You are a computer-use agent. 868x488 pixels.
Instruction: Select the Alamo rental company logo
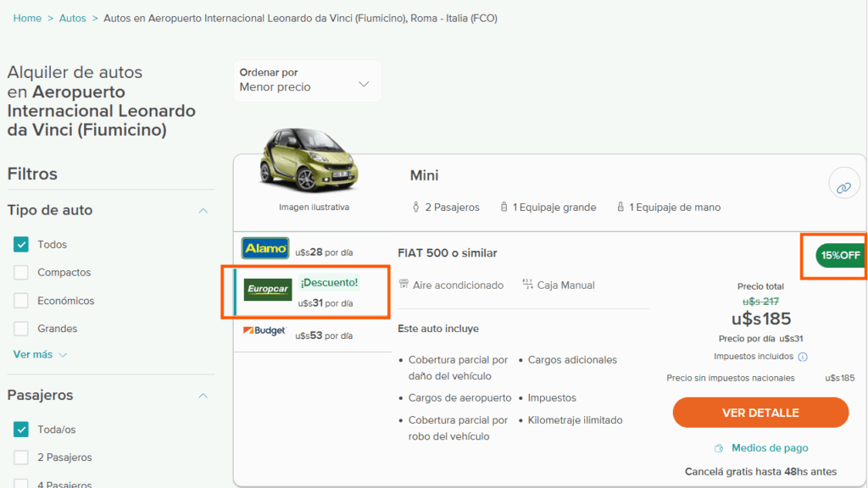265,249
